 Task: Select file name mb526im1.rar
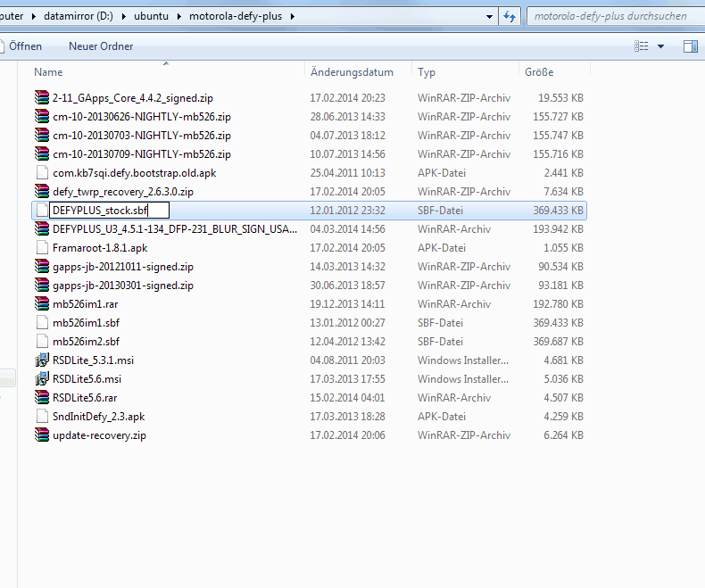point(86,304)
